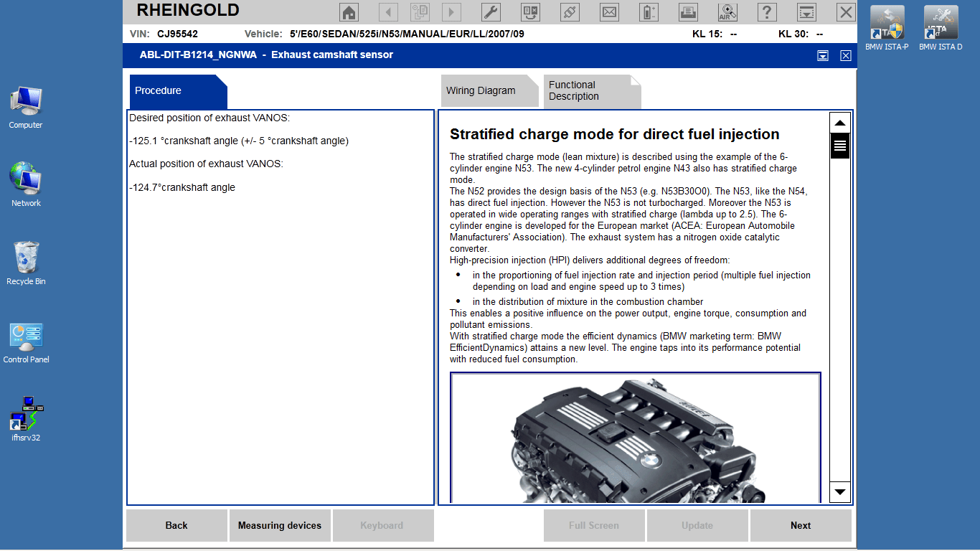The height and width of the screenshot is (551, 980).
Task: Click the back navigation arrow
Action: pos(388,11)
